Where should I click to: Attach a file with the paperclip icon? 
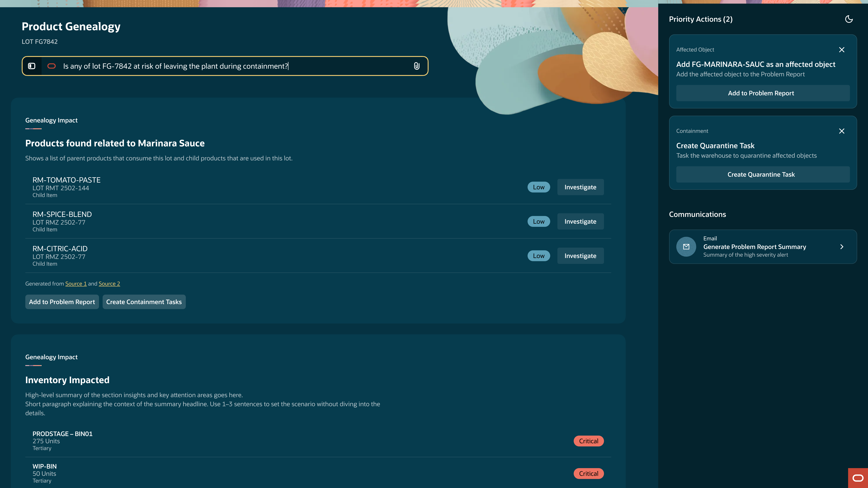point(417,66)
